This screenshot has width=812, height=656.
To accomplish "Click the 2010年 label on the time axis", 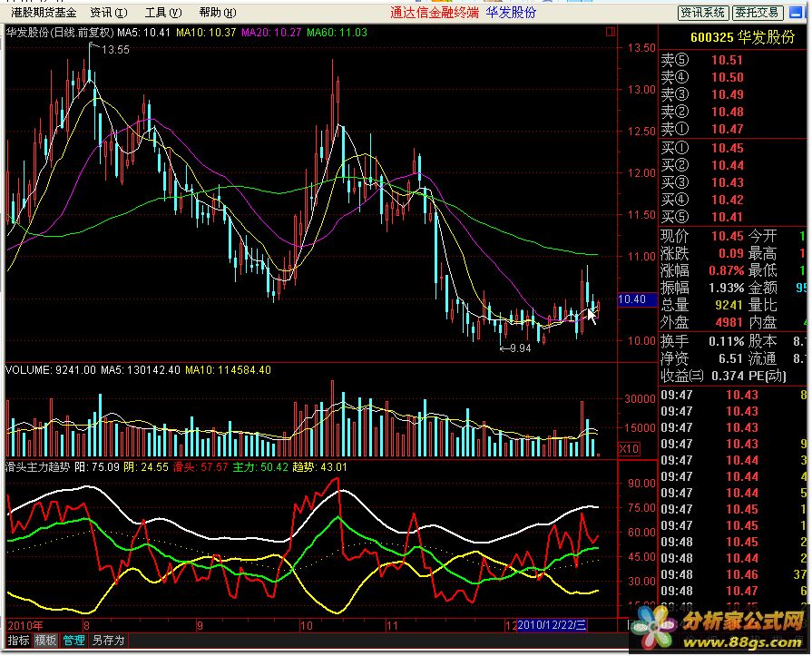I will [x=25, y=625].
